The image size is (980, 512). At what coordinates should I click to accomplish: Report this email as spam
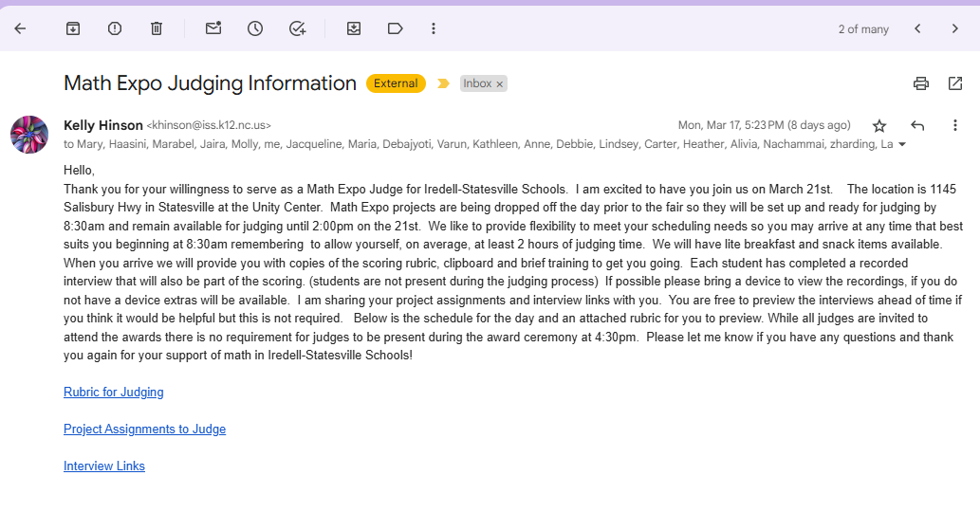(115, 28)
